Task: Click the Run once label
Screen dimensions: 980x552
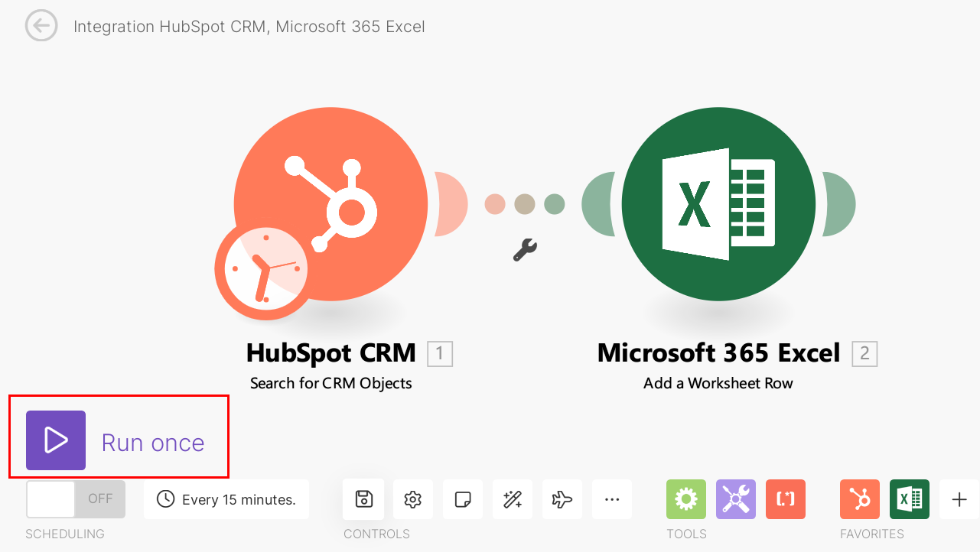Action: (153, 443)
